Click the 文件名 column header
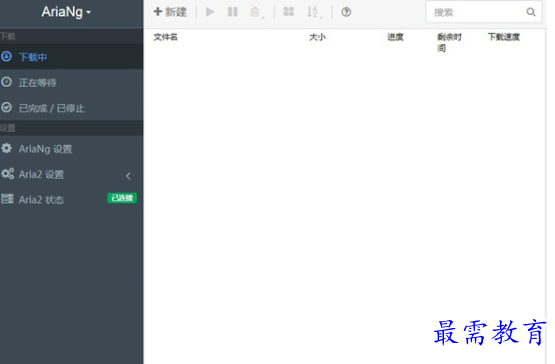Screen dimensions: 555x364 tap(165, 37)
